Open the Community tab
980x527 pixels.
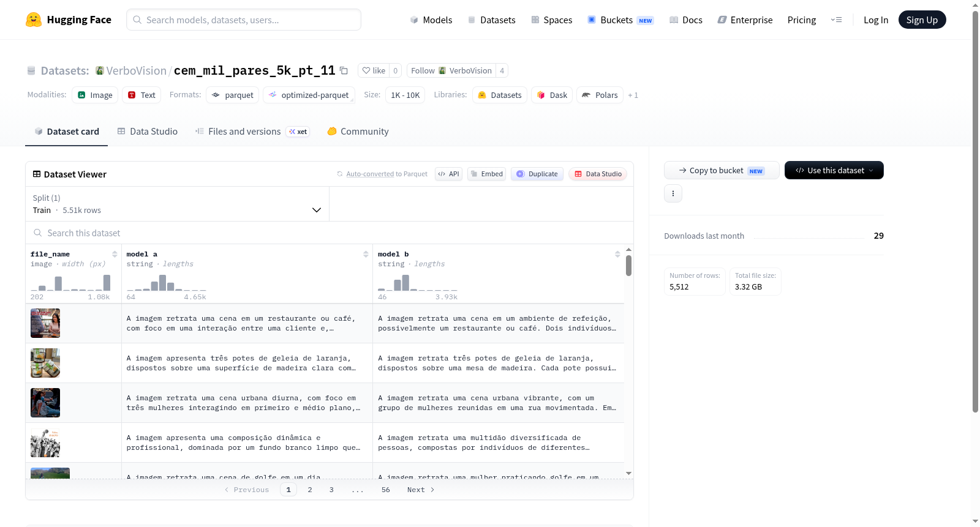[x=358, y=132]
